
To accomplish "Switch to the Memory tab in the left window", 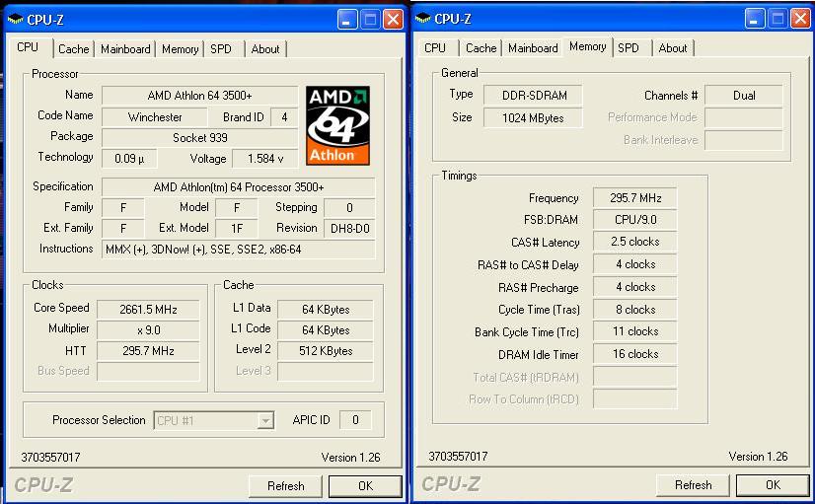I will coord(180,49).
